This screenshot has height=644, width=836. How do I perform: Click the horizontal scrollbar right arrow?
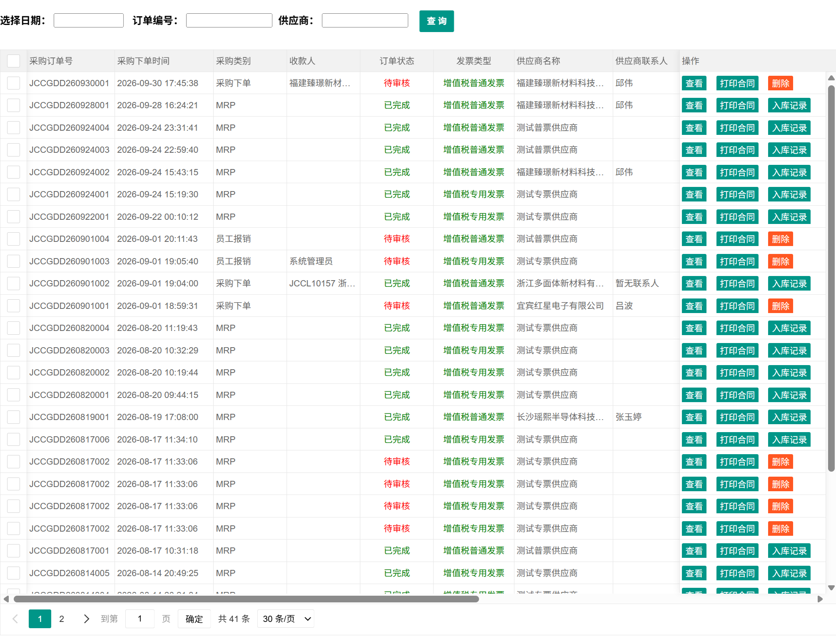(820, 599)
